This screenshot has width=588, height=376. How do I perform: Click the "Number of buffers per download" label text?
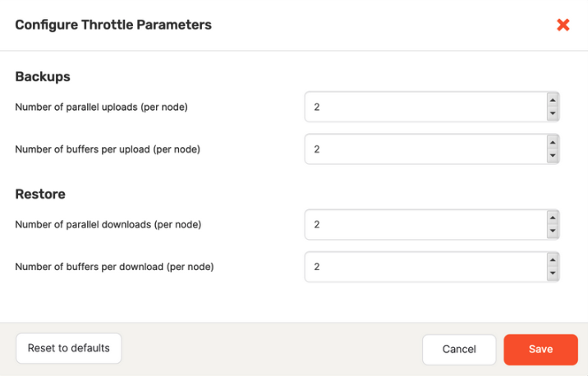click(115, 267)
